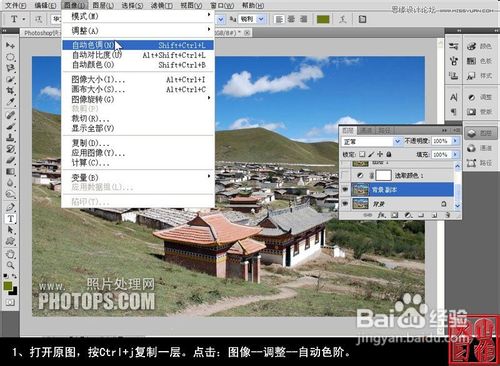Select the Path Selection tool
This screenshot has width=500, height=366.
click(x=10, y=230)
